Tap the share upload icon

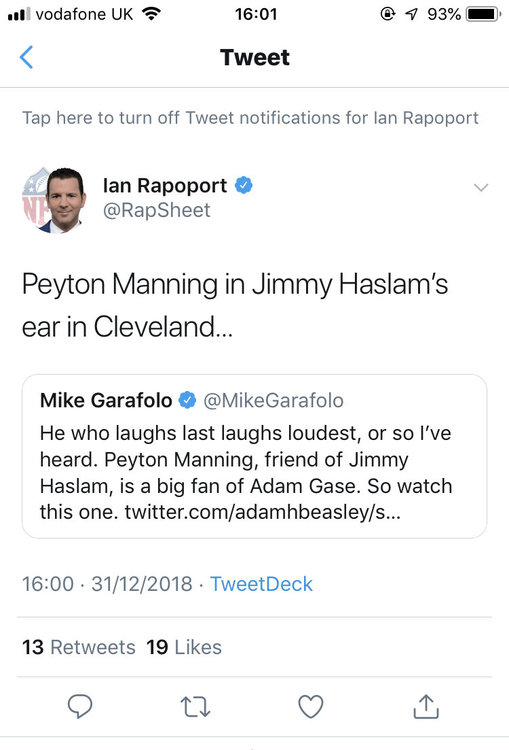[426, 706]
